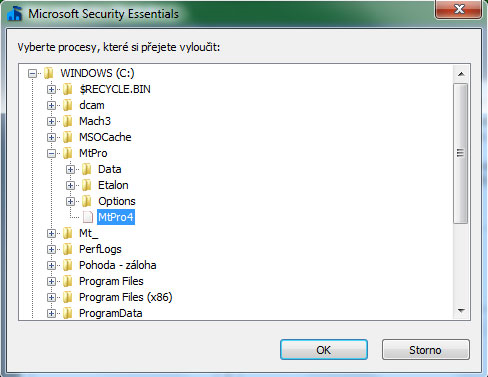The width and height of the screenshot is (488, 377).
Task: Click the Etalon folder icon
Action: coord(87,185)
